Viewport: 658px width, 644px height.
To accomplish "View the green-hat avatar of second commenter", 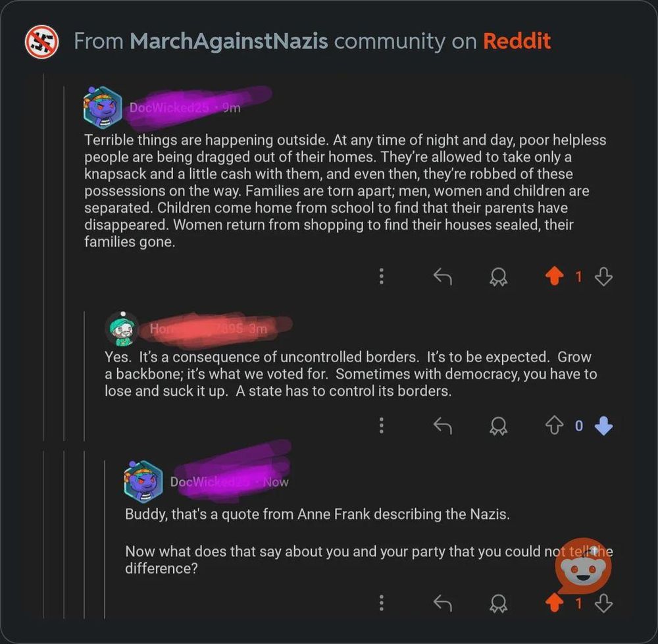I will [122, 329].
